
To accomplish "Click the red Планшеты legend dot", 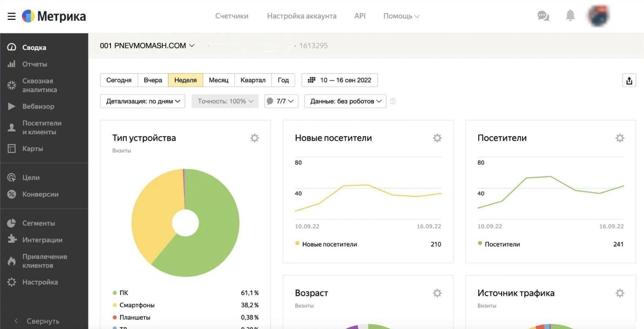I will 115,317.
